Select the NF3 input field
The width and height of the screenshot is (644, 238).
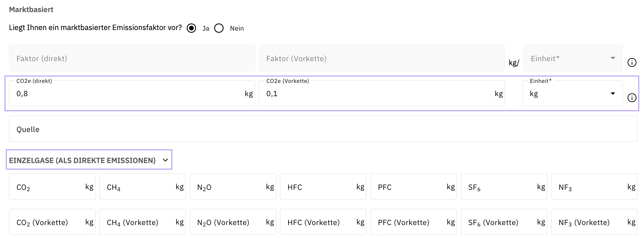pyautogui.click(x=591, y=187)
